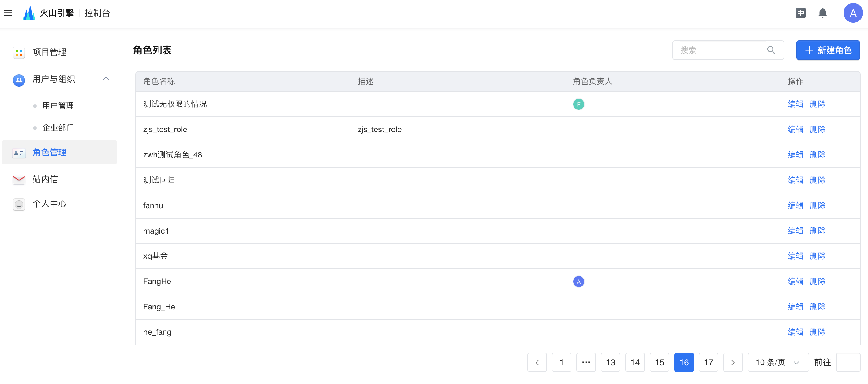Click the 控制台 header text
Viewport: 868px width, 384px height.
(97, 13)
